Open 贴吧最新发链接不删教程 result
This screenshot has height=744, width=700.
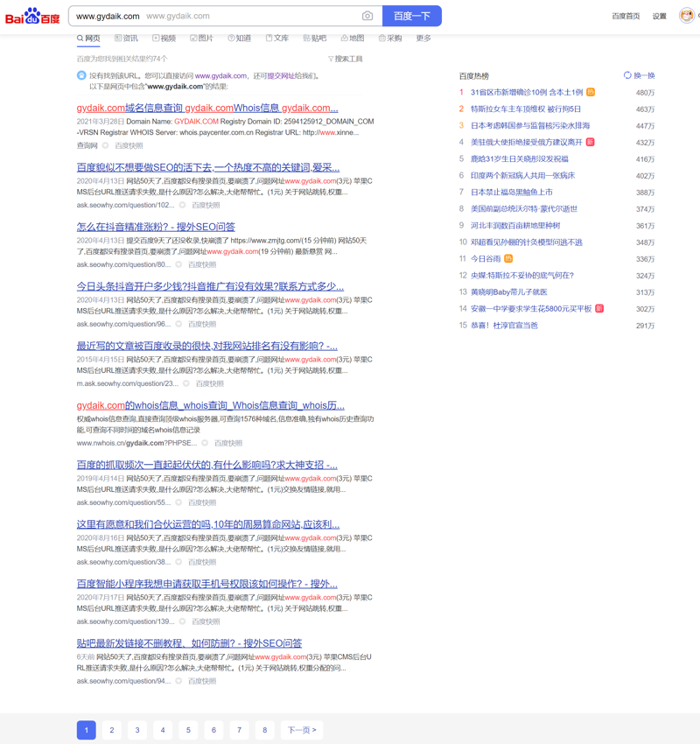(x=189, y=643)
